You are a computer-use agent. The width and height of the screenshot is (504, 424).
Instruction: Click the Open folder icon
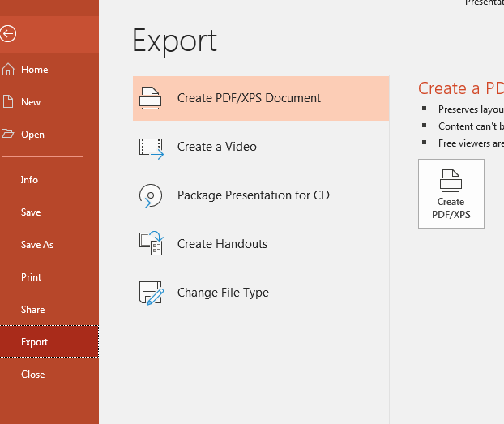coord(8,134)
